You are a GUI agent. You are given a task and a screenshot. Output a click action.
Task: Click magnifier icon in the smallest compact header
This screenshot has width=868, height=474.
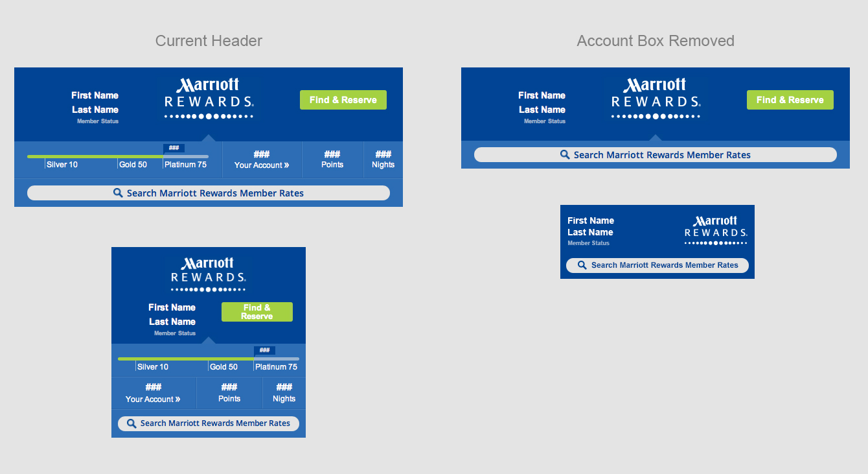582,265
